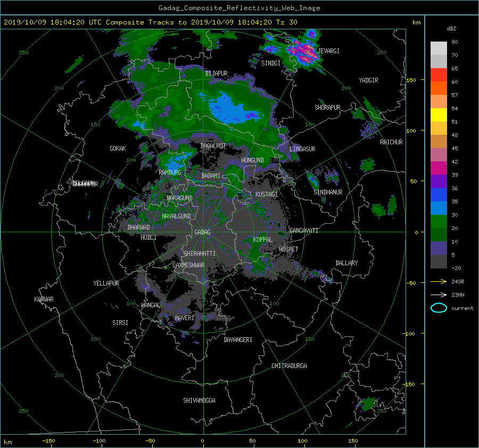Click the SHORAPUR town label
This screenshot has width=479, height=448.
(327, 108)
